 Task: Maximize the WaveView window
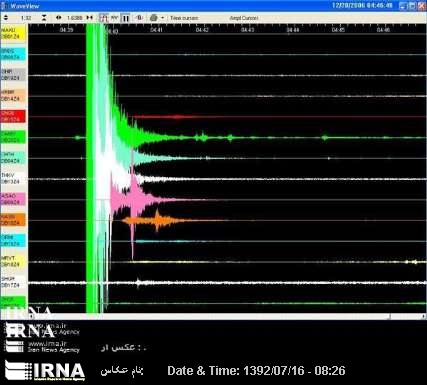pos(412,6)
